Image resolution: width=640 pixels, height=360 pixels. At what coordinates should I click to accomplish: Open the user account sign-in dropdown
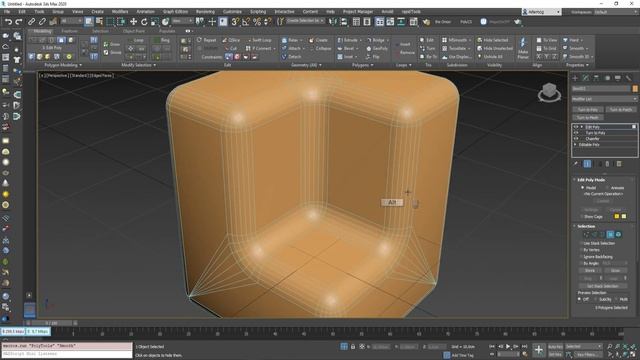coord(541,12)
